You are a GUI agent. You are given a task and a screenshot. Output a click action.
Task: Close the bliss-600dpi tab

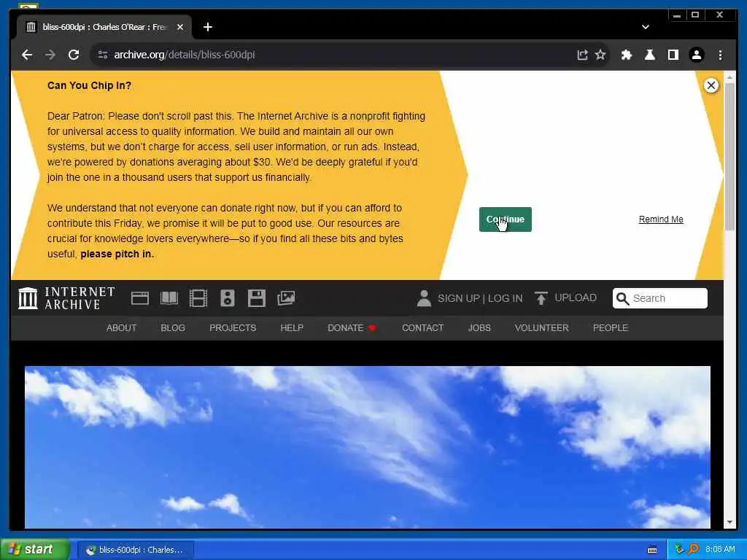tap(180, 27)
